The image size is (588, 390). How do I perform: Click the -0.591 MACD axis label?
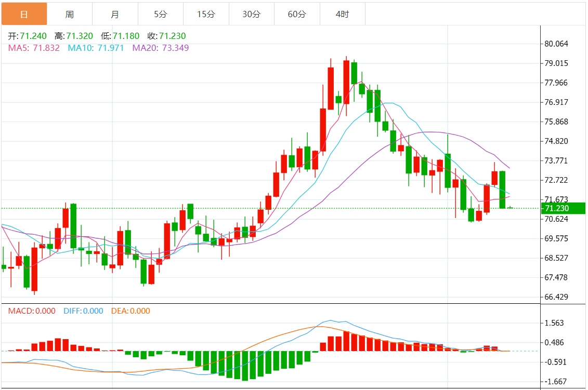[x=555, y=362]
